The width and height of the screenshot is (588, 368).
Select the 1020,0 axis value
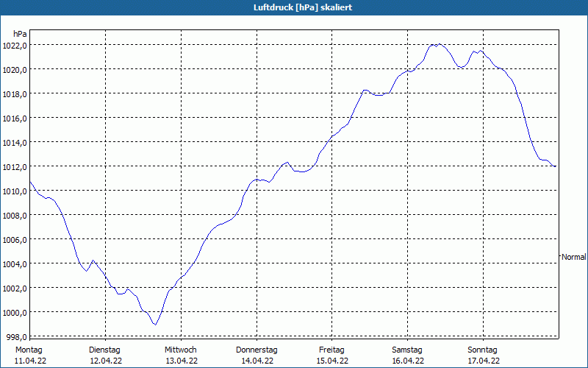pyautogui.click(x=15, y=70)
